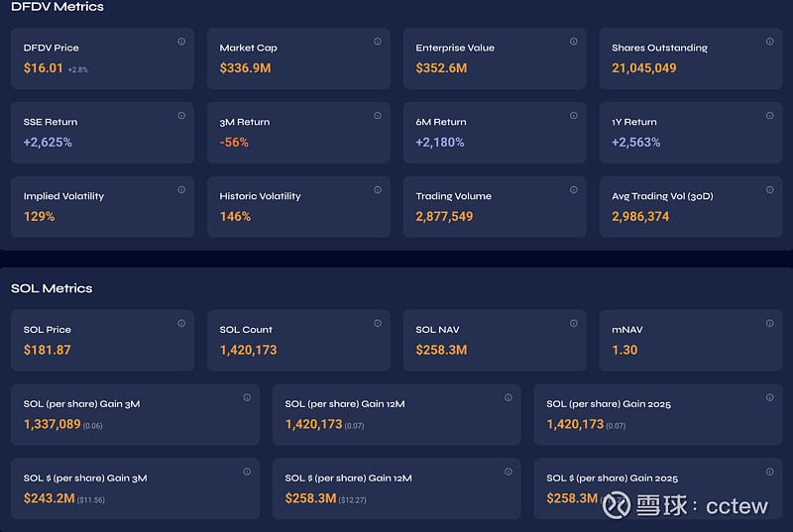Screen dimensions: 793x532
Task: Click the +2,180% 6M return value
Action: point(440,143)
